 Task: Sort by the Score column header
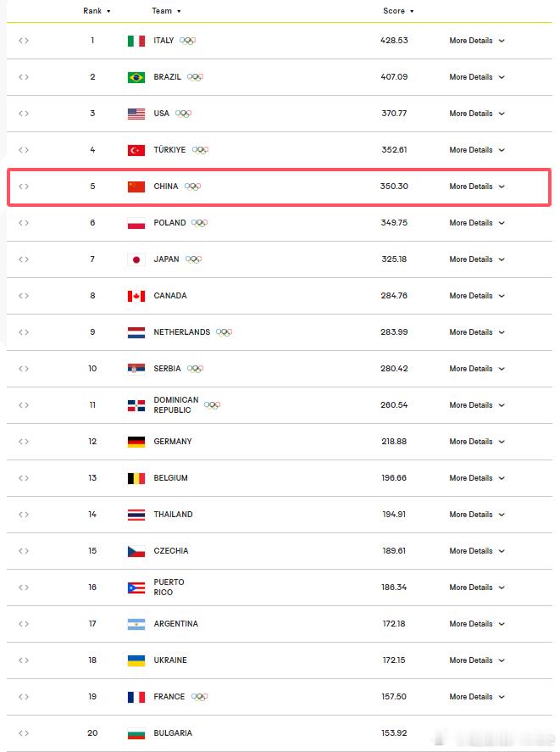click(x=398, y=10)
